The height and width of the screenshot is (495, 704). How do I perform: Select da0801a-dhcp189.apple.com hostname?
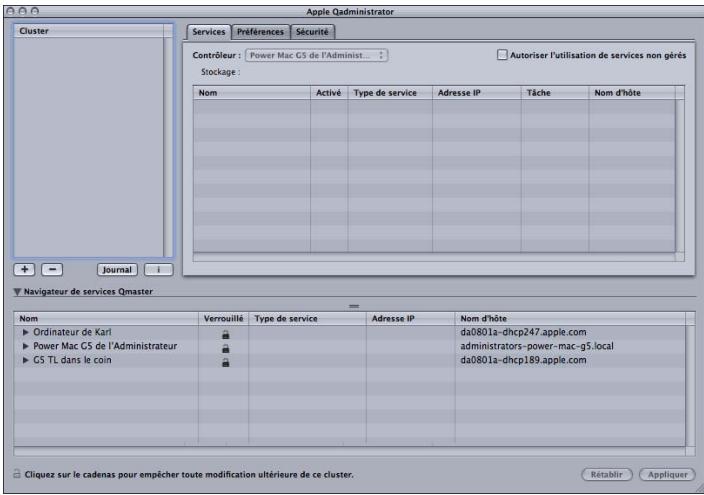point(523,360)
